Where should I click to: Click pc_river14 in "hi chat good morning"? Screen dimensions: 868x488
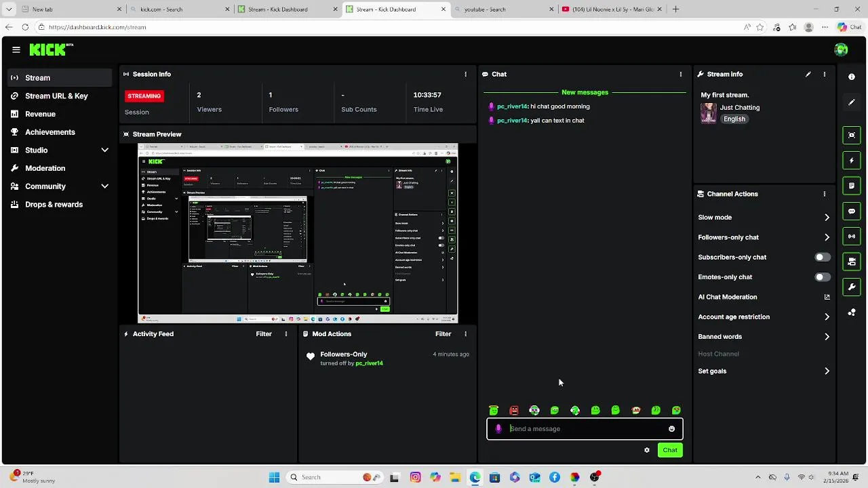512,106
